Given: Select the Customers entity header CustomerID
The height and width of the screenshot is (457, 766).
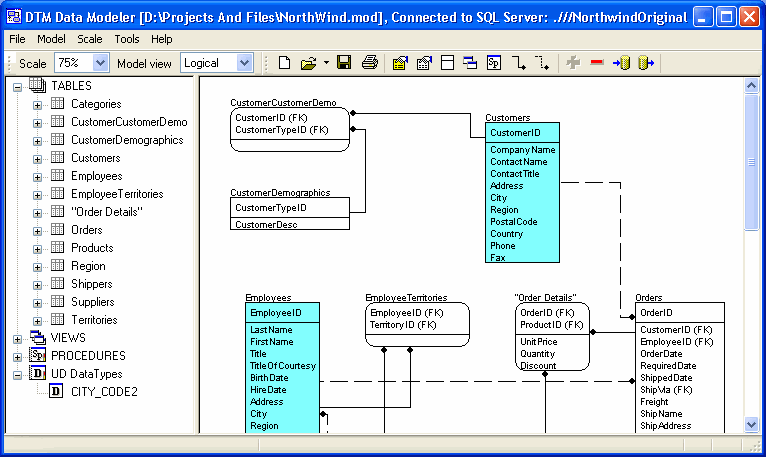Looking at the screenshot, I should 515,132.
